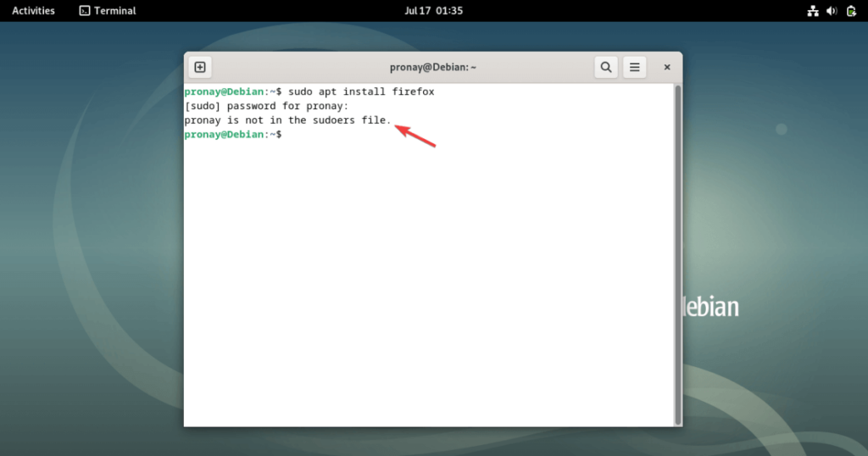Open the terminal hamburger menu
Viewport: 868px width, 456px height.
[x=634, y=67]
